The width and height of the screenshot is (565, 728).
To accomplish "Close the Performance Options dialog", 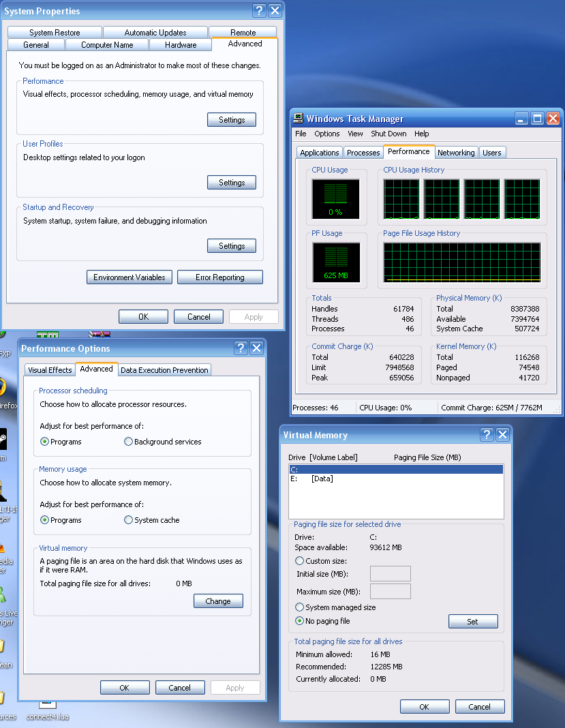I will pyautogui.click(x=256, y=348).
